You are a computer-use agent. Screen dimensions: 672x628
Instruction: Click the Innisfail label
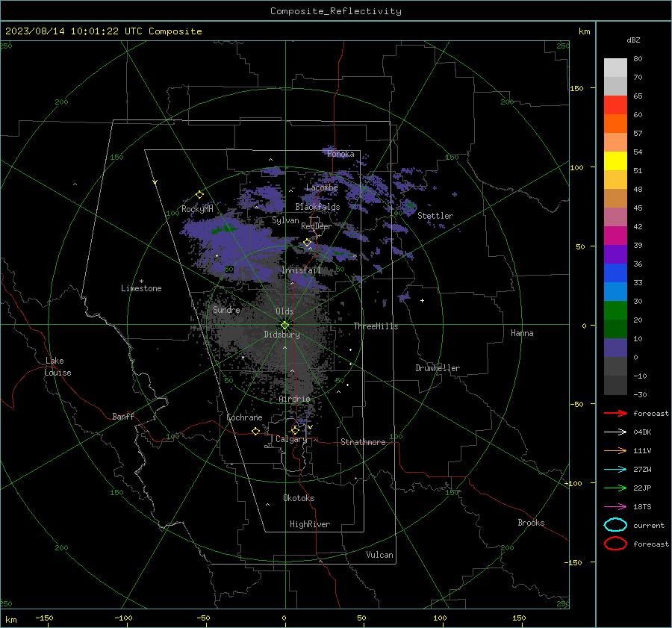(x=302, y=270)
